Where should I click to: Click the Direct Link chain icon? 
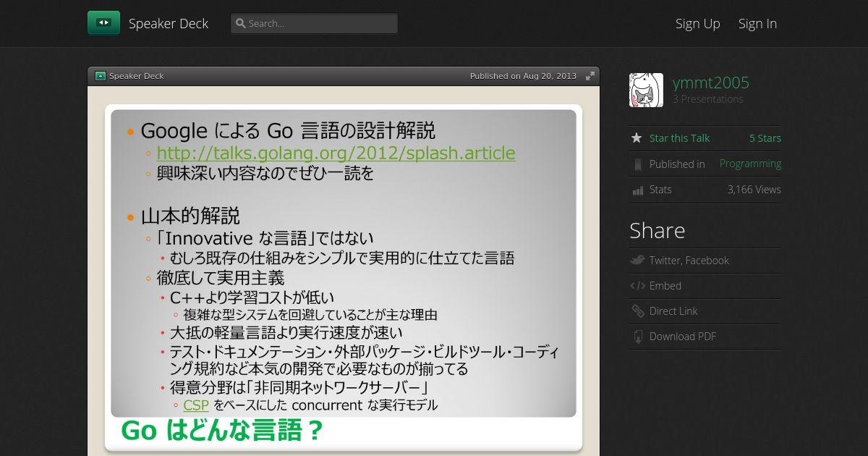pyautogui.click(x=637, y=311)
